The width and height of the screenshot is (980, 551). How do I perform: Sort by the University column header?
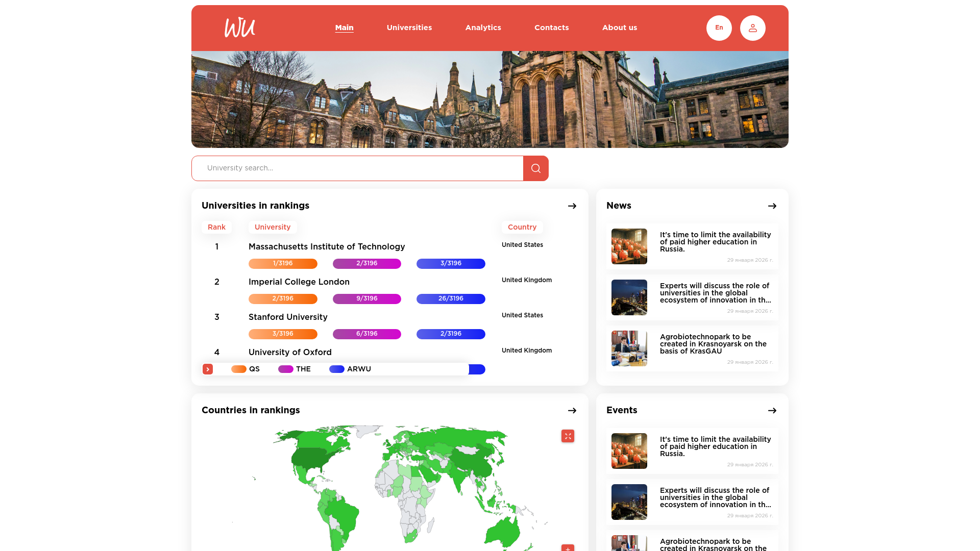(x=273, y=227)
